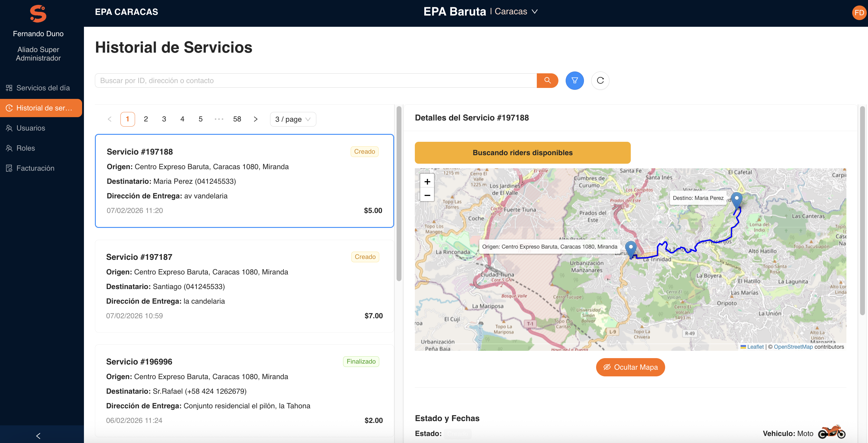Go to page 58 of services
This screenshot has width=868, height=443.
tap(237, 119)
